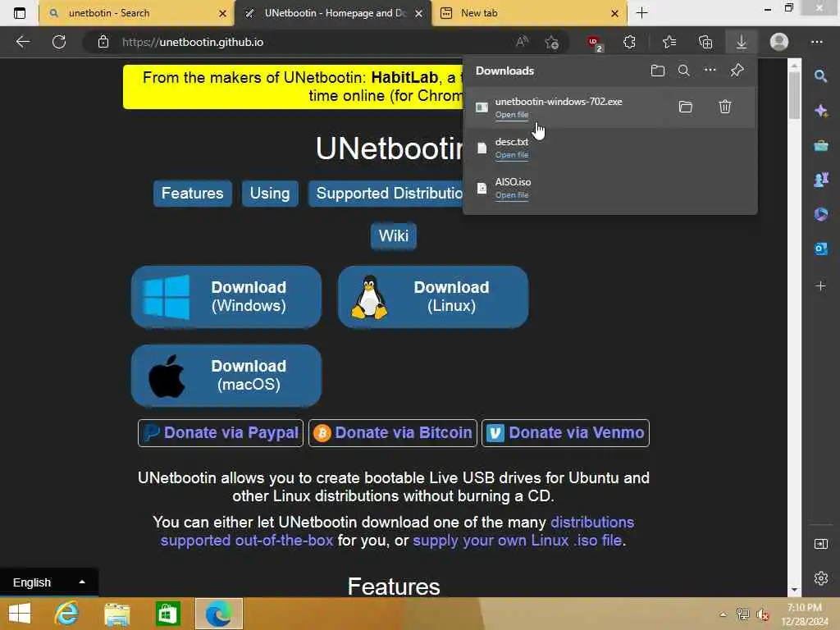Open file link for unetbootin-windows-702.exe
This screenshot has width=840, height=630.
point(512,115)
